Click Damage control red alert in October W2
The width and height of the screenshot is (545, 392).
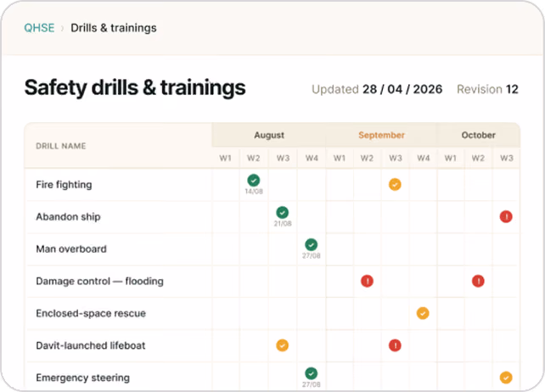(478, 281)
